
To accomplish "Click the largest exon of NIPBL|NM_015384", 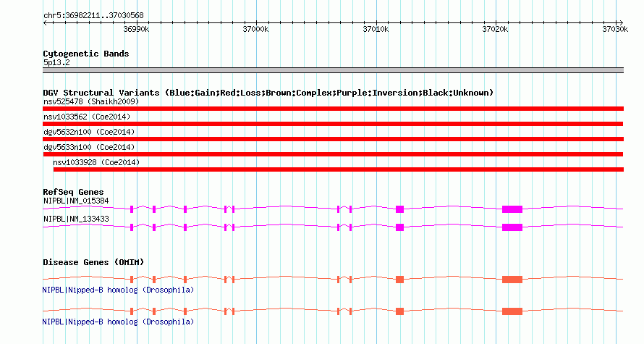I will 512,209.
